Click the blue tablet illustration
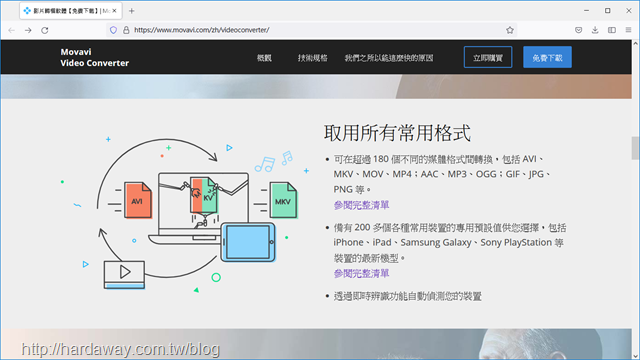Viewport: 640px width, 360px height. (248, 242)
